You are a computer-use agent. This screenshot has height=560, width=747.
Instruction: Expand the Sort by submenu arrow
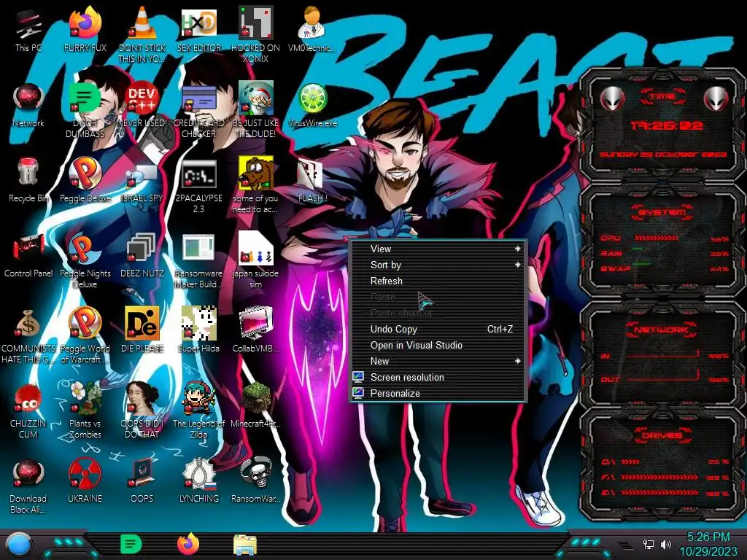517,265
